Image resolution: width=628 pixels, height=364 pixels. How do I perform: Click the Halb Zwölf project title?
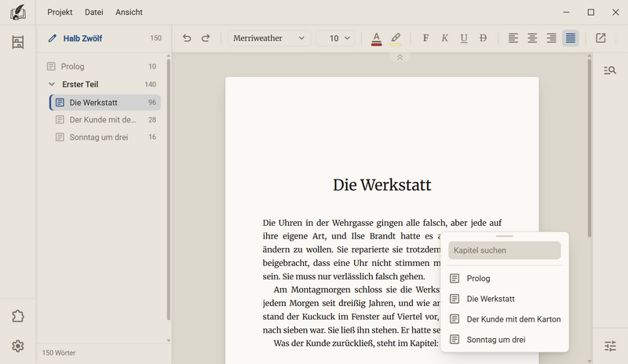(x=82, y=38)
